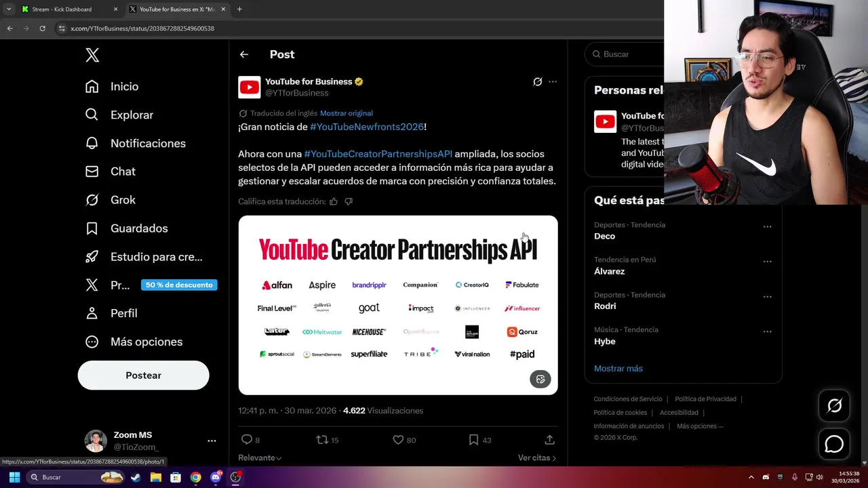Open a new browser tab
868x488 pixels.
(x=239, y=9)
